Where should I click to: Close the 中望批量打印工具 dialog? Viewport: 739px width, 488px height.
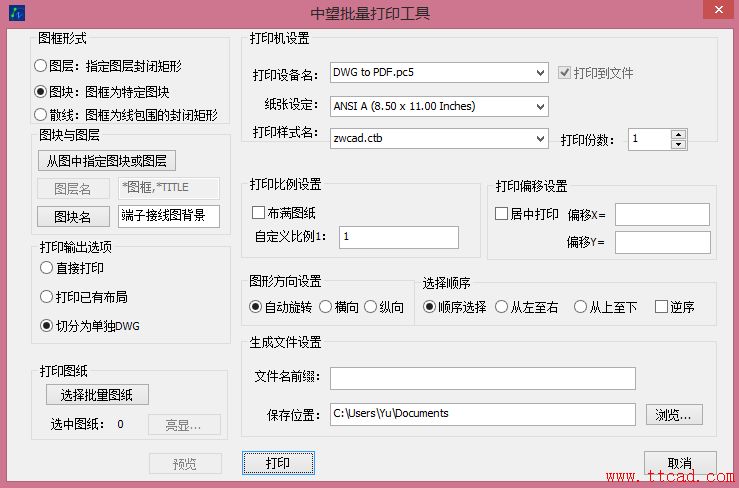tap(719, 9)
